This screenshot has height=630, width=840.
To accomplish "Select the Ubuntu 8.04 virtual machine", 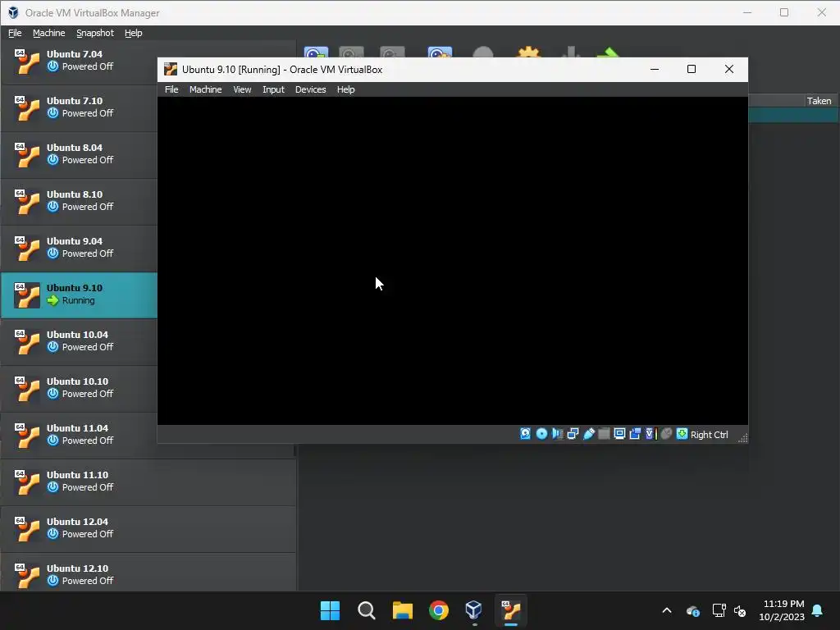I will tap(79, 155).
